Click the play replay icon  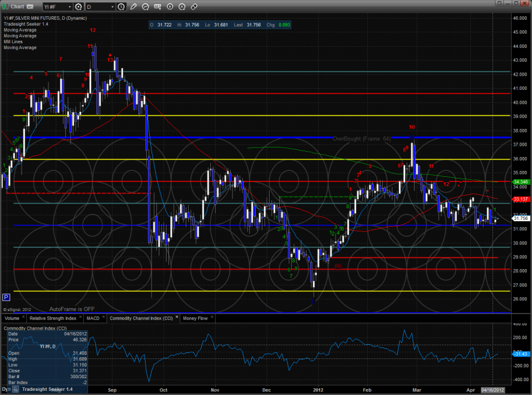170,7
